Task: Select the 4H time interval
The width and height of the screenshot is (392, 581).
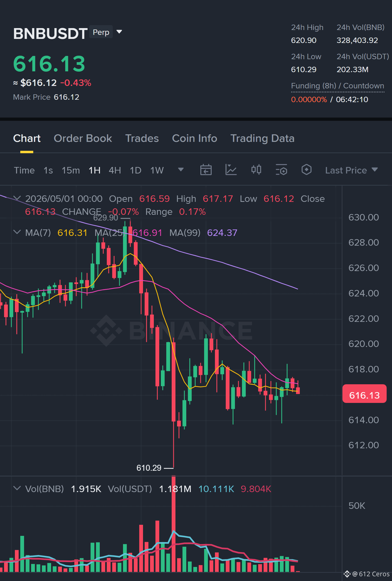Action: click(115, 170)
